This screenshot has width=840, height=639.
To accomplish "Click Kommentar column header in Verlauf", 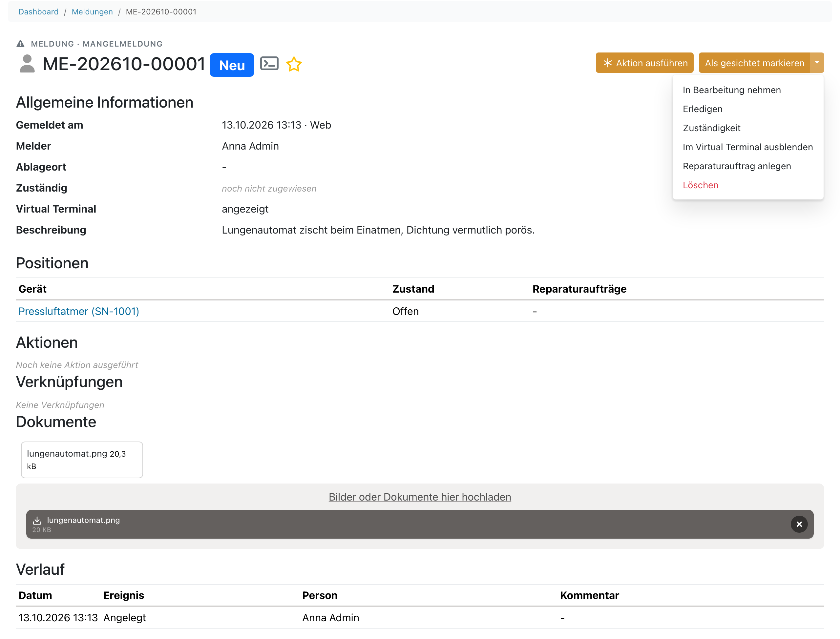I will click(x=589, y=595).
